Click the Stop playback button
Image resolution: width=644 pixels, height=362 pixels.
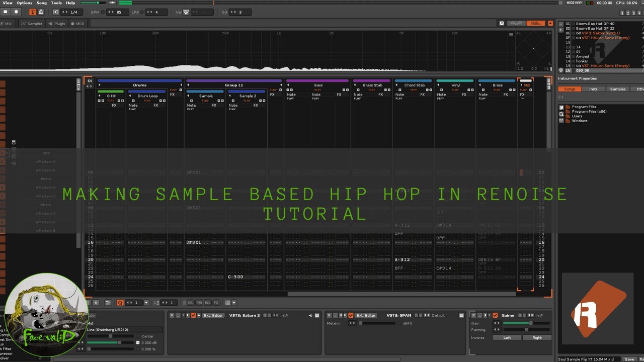tap(6, 12)
